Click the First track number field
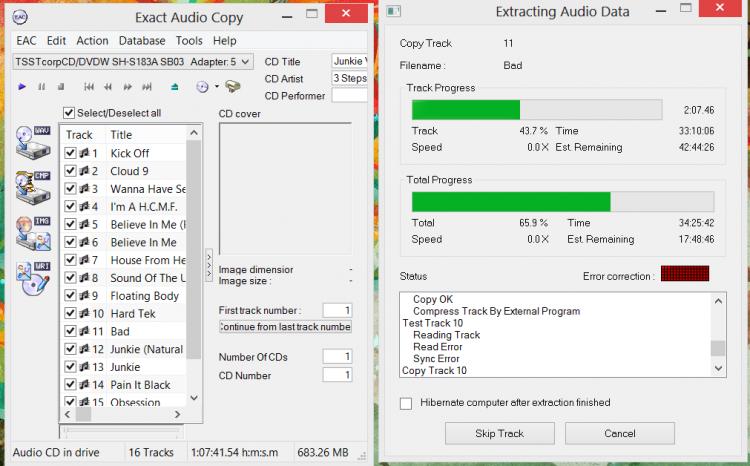750x466 pixels. pyautogui.click(x=338, y=311)
